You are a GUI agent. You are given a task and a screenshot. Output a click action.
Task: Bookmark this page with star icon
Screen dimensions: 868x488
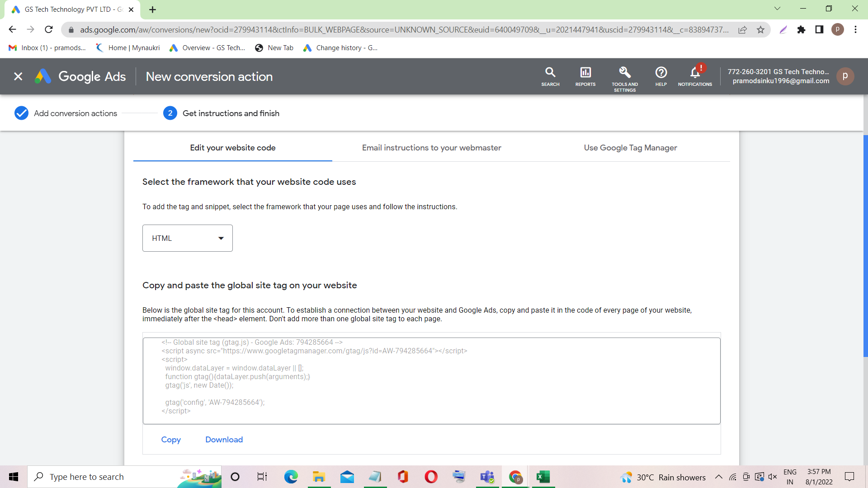tap(761, 30)
